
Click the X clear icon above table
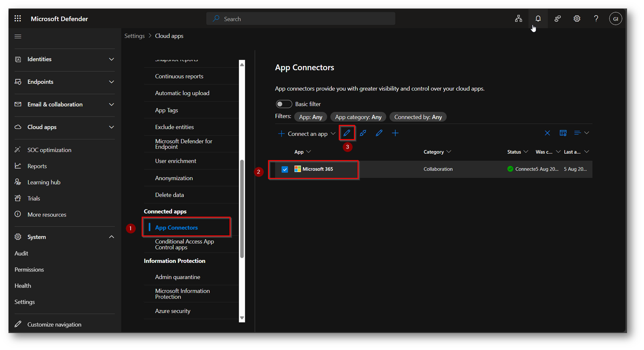(547, 133)
